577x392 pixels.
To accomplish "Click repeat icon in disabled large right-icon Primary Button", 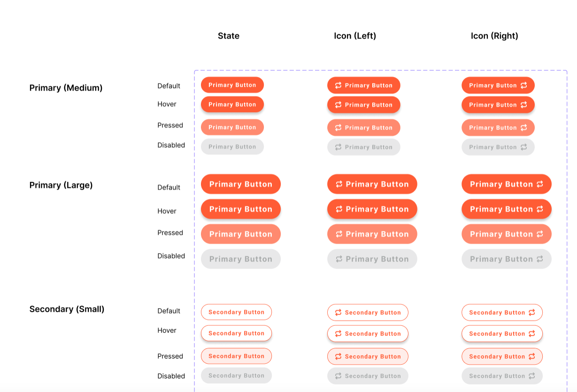I will (x=540, y=259).
